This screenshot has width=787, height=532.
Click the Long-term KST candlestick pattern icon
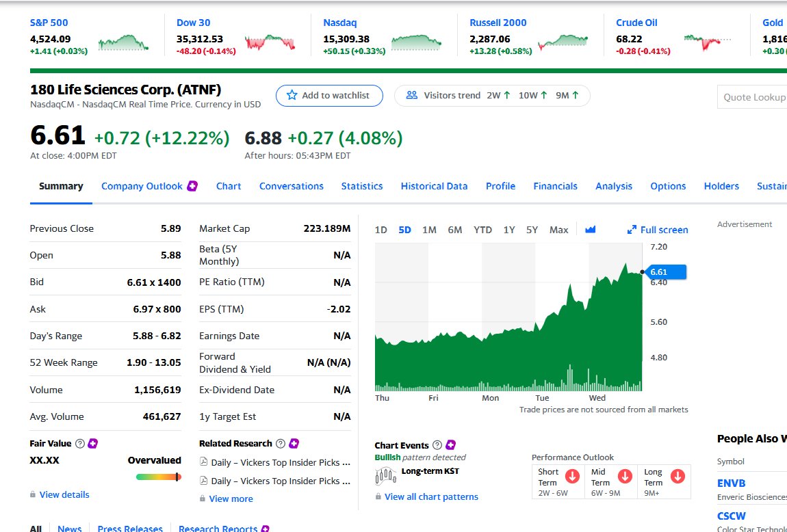pyautogui.click(x=385, y=475)
